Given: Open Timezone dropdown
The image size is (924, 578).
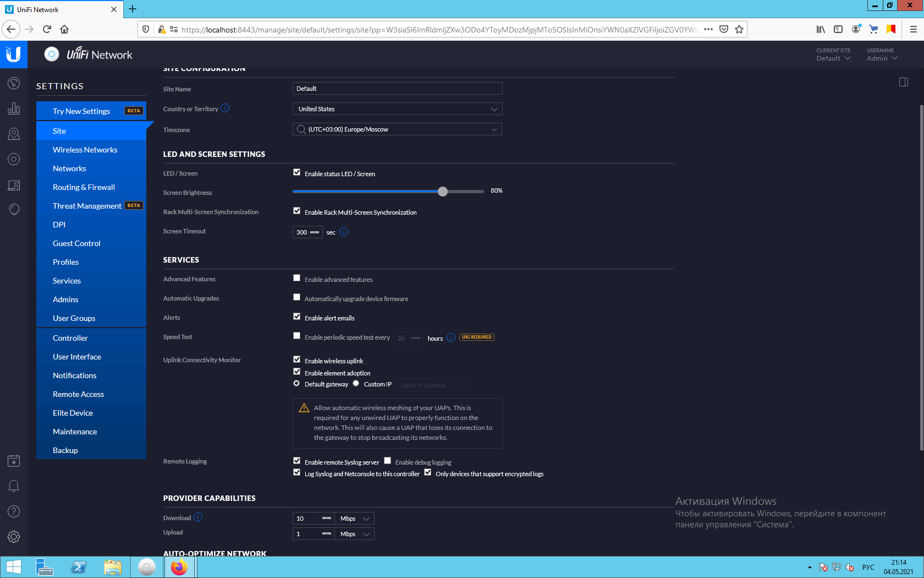Looking at the screenshot, I should click(x=397, y=129).
